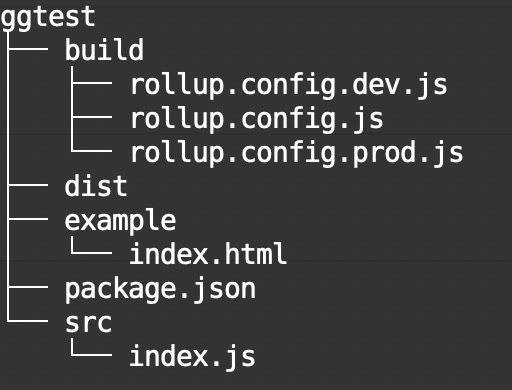
Task: Click the branch connector left of src
Action: [27, 310]
